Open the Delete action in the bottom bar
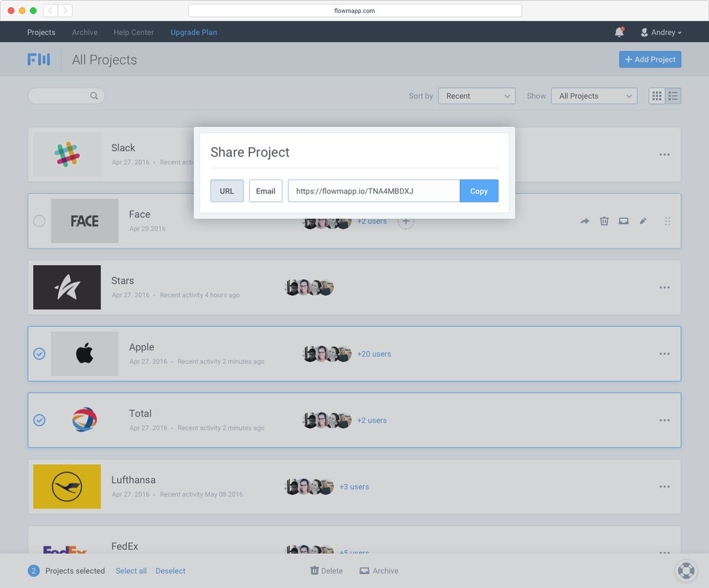This screenshot has width=709, height=588. coord(326,571)
